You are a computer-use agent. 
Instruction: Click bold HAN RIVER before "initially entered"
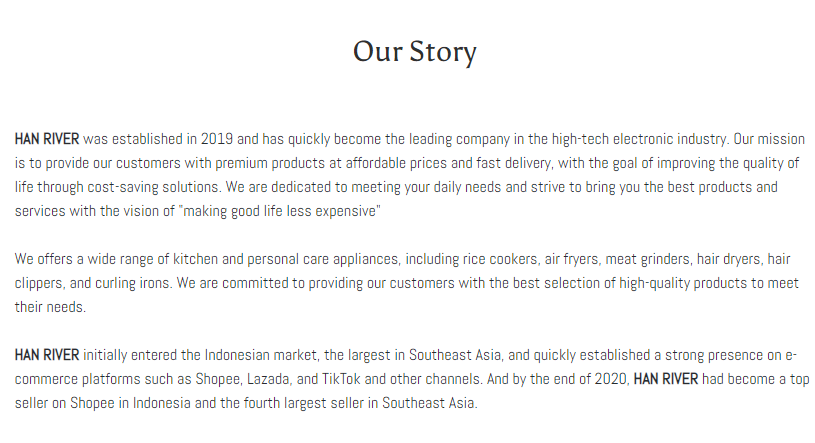[47, 355]
